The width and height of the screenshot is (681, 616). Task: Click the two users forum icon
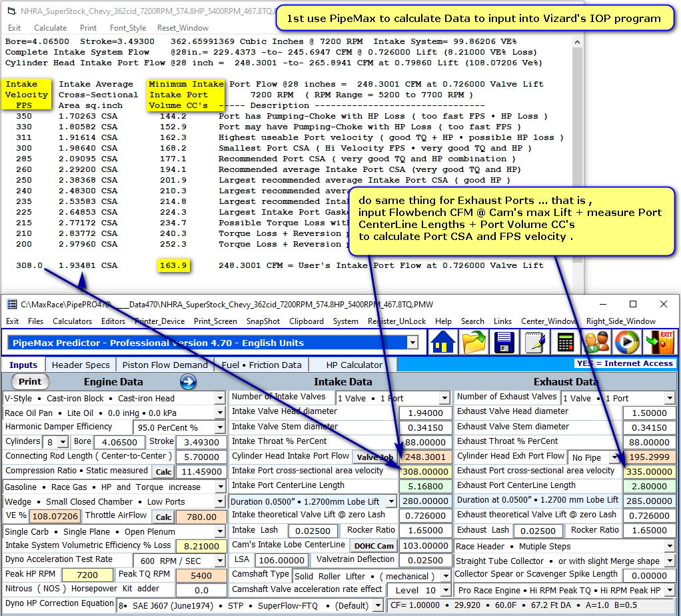596,342
